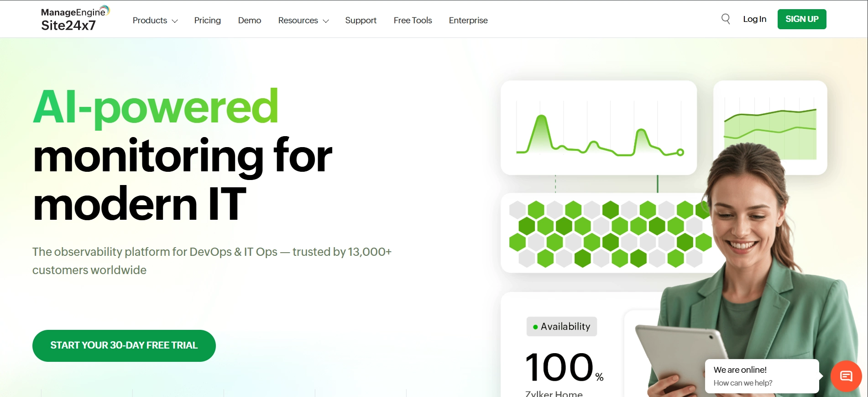This screenshot has width=868, height=397.
Task: Open Free Tools from the top navigation
Action: tap(413, 21)
